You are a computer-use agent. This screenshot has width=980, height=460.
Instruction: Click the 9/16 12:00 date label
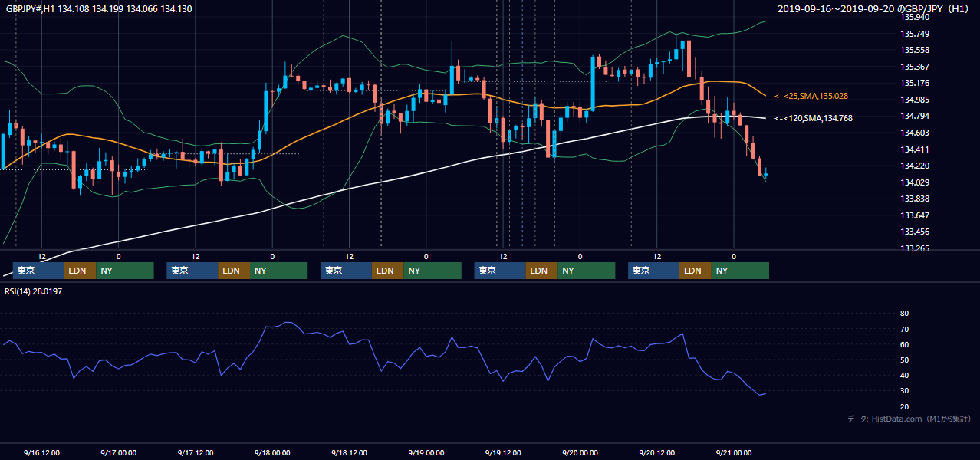(41, 452)
